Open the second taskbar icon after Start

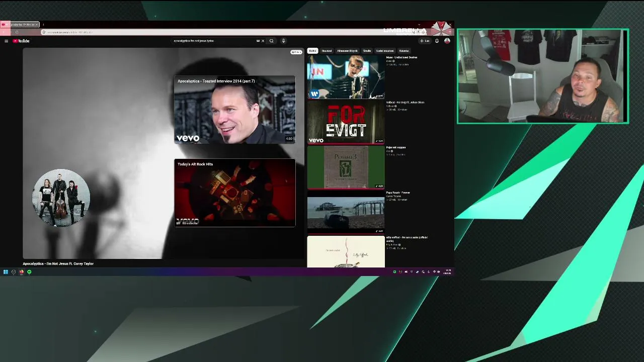pos(14,272)
